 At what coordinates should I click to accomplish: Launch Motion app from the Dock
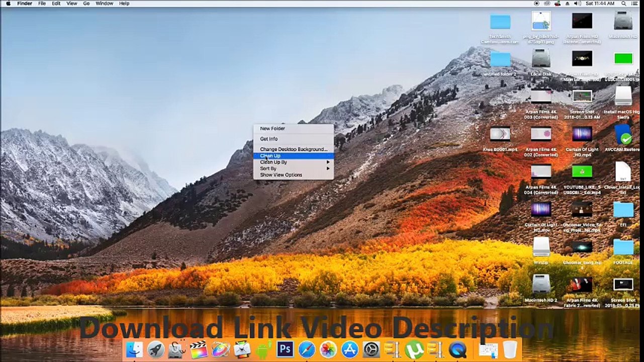221,349
